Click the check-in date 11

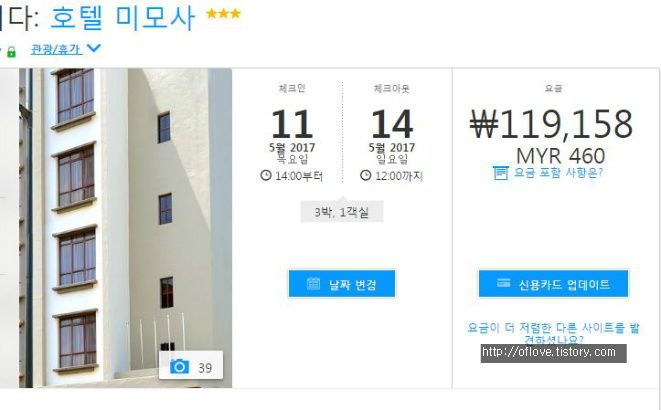(292, 124)
